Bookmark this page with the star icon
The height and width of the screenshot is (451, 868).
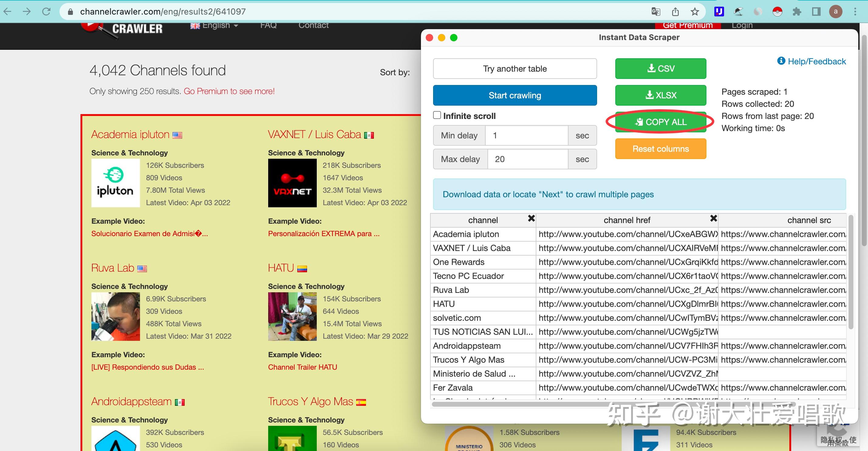(x=695, y=12)
